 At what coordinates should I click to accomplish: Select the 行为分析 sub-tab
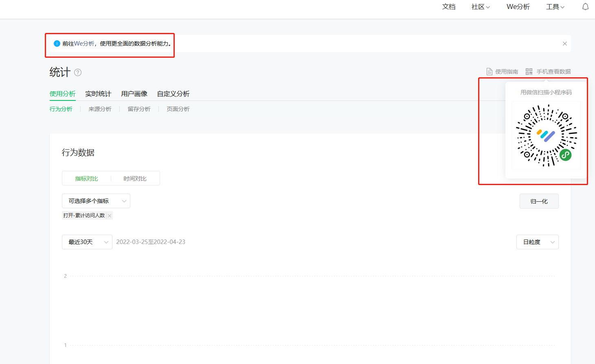pyautogui.click(x=61, y=109)
